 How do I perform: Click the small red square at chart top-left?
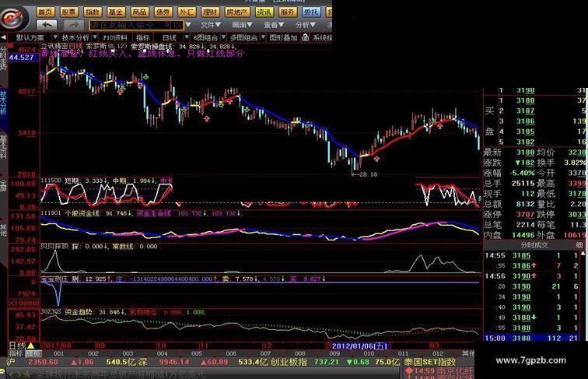[11, 46]
